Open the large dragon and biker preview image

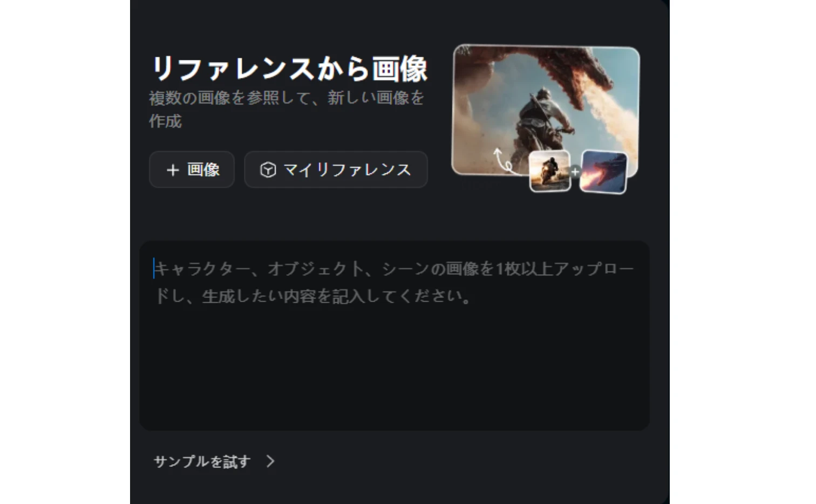[545, 111]
